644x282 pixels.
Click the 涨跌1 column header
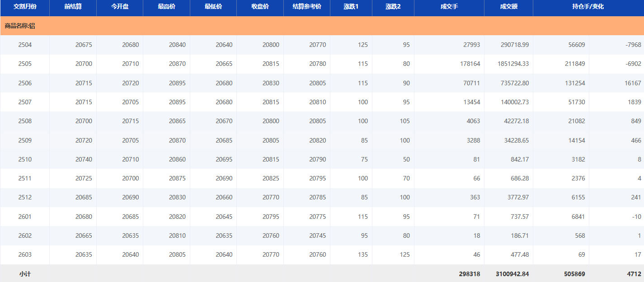point(351,7)
